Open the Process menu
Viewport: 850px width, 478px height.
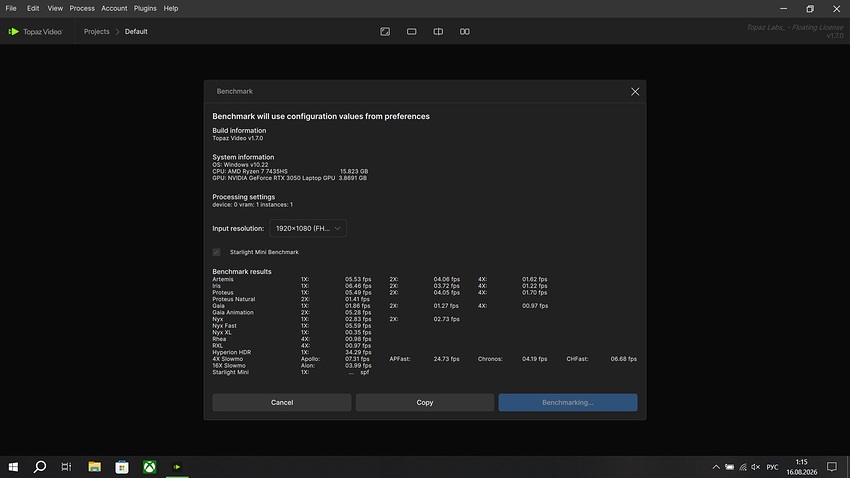[x=82, y=8]
